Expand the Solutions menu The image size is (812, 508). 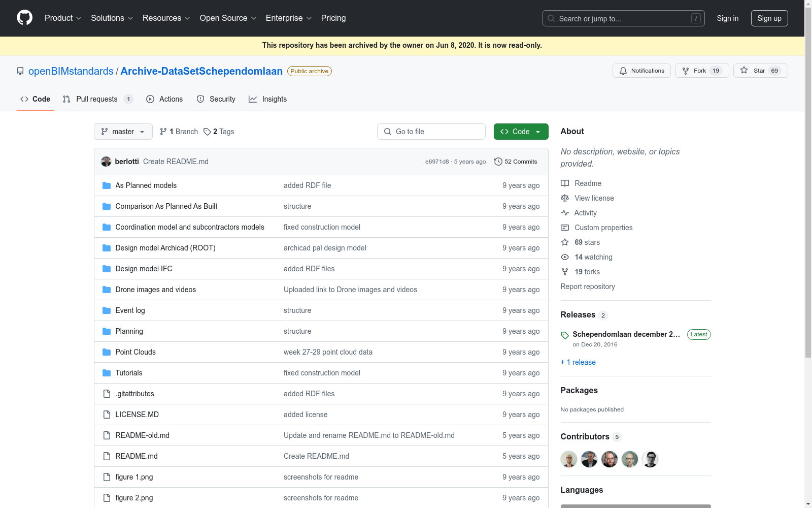[112, 18]
